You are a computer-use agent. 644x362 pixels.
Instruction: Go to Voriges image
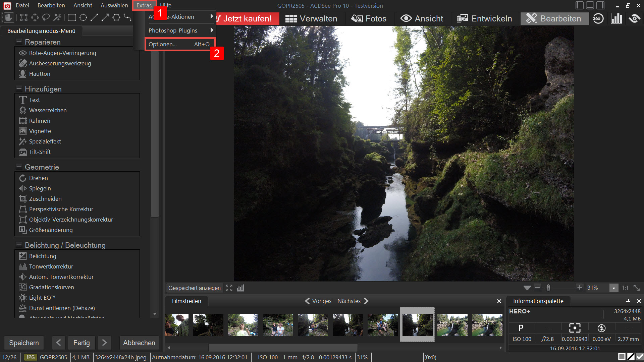318,301
